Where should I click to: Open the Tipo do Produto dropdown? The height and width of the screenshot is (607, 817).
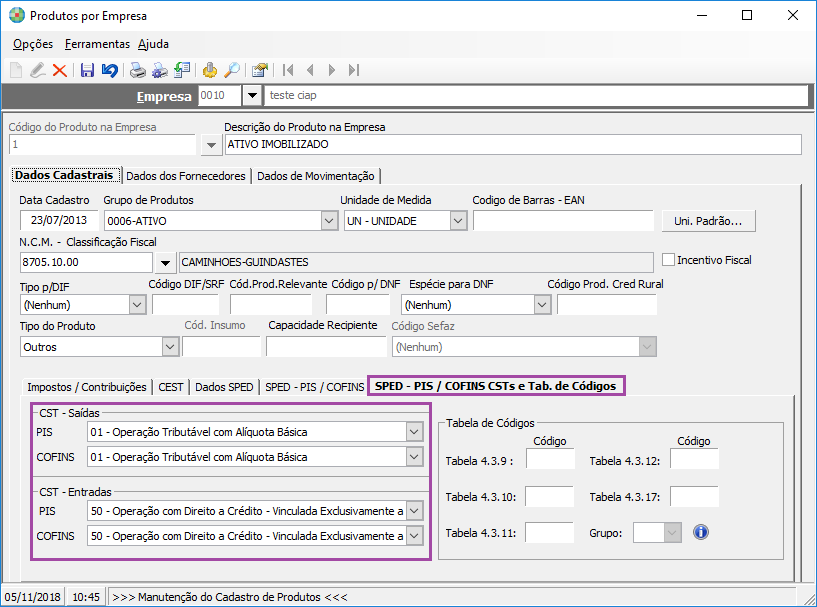coord(170,346)
